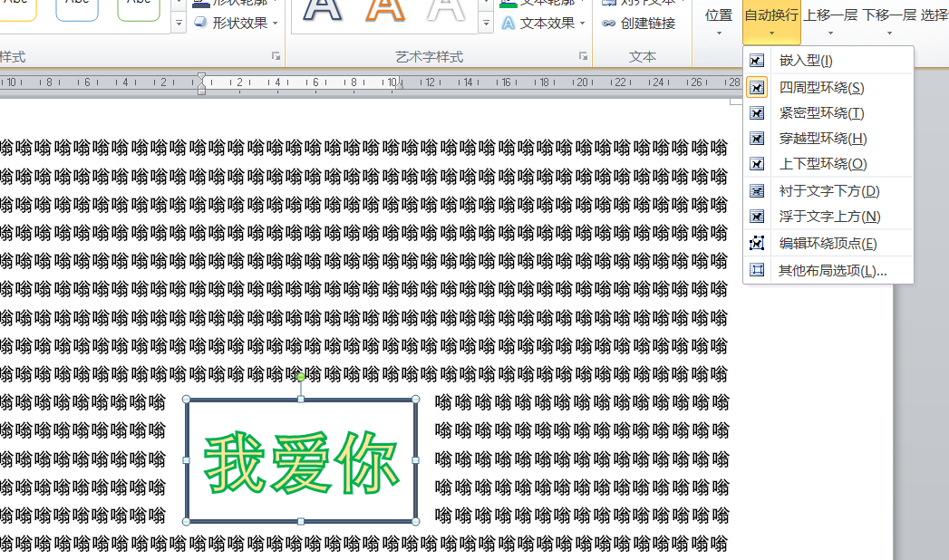Click the 穿越型环绕 icon
Screen dimensions: 949x560
pos(757,139)
